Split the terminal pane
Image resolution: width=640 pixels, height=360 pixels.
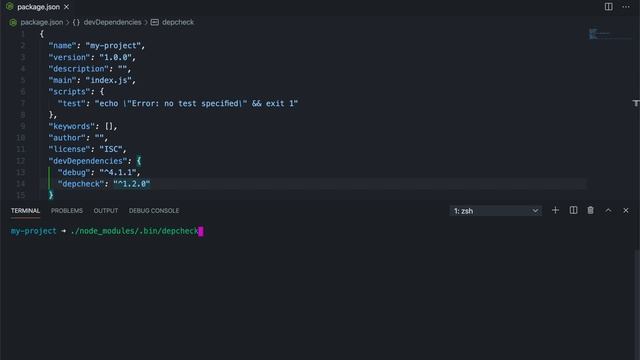coord(573,210)
